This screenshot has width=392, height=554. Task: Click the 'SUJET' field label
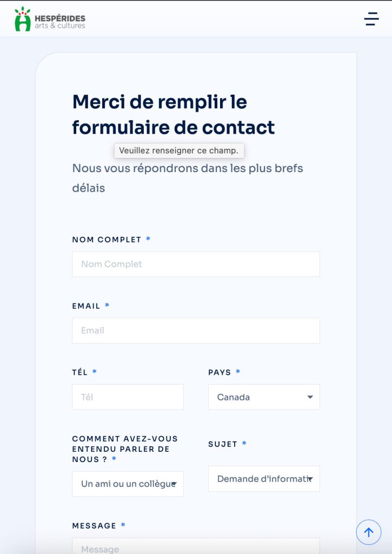tap(223, 444)
